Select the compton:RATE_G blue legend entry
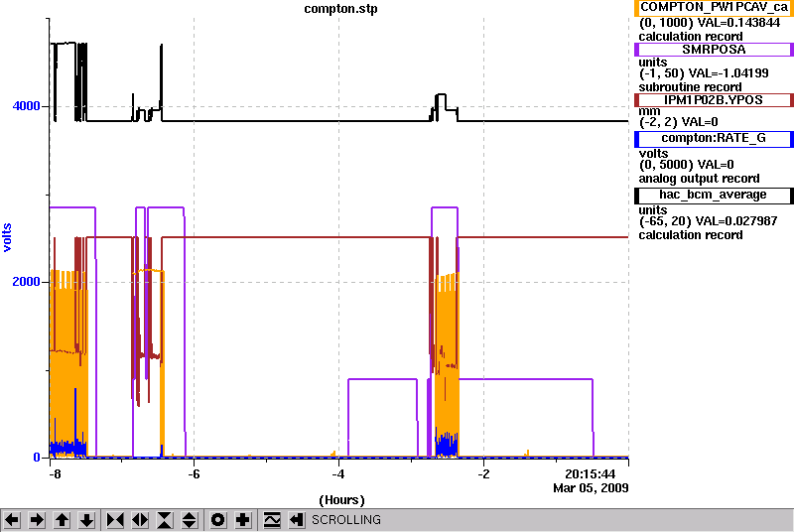794x532 pixels. click(x=714, y=139)
